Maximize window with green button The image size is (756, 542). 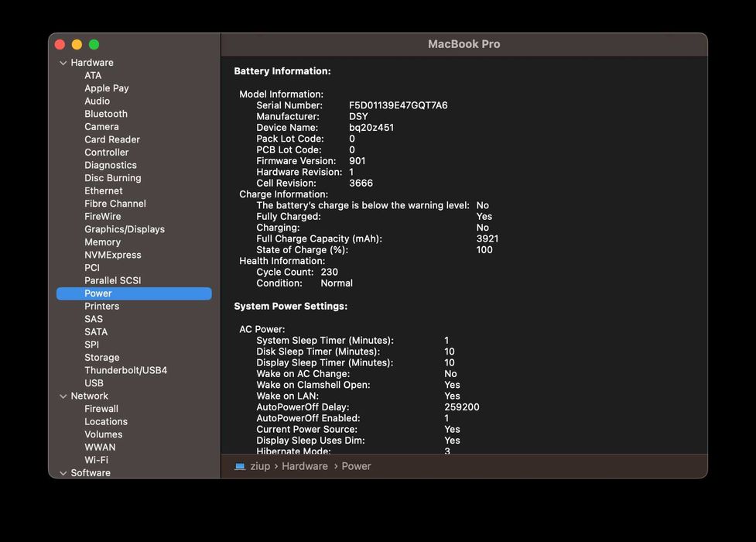pos(94,44)
